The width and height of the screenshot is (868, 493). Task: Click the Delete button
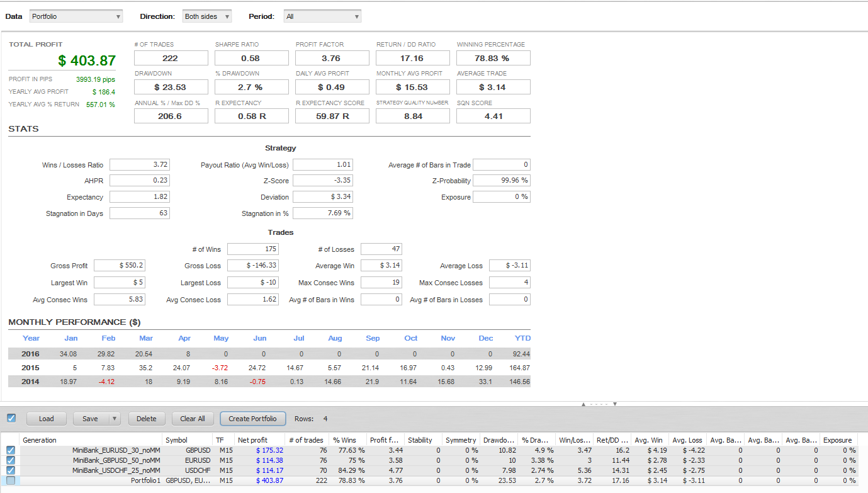tap(147, 419)
